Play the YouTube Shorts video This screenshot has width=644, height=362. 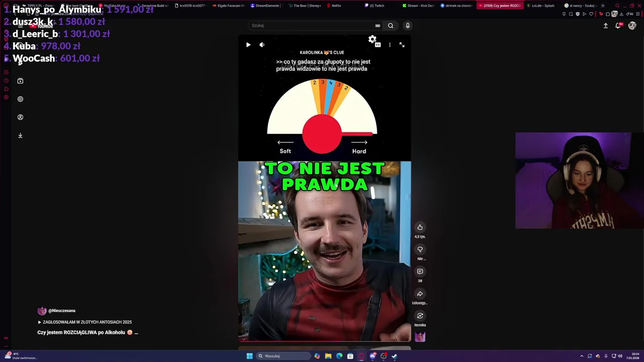tap(248, 45)
